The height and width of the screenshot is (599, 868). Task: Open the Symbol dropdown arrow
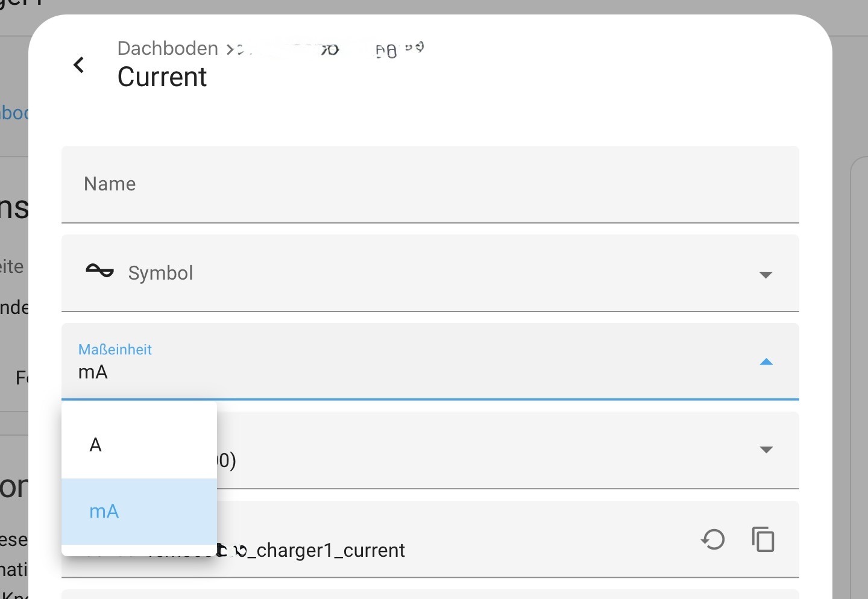(766, 275)
